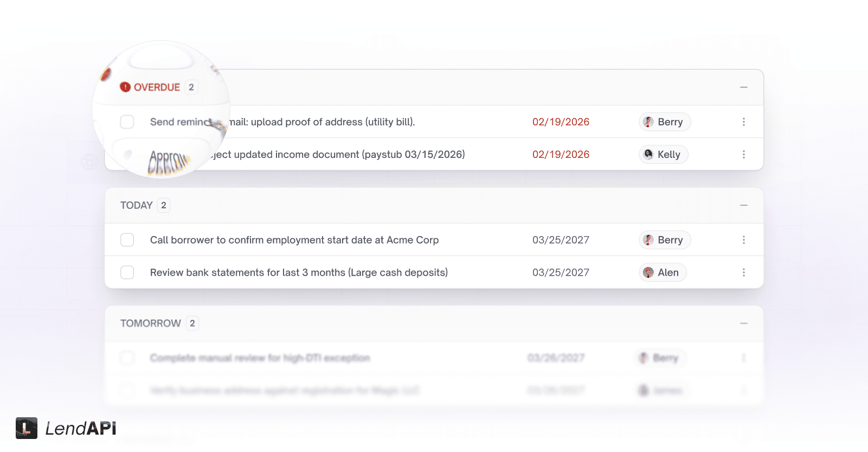Click Alen's avatar on the bank statements row
This screenshot has height=452, width=868.
648,272
